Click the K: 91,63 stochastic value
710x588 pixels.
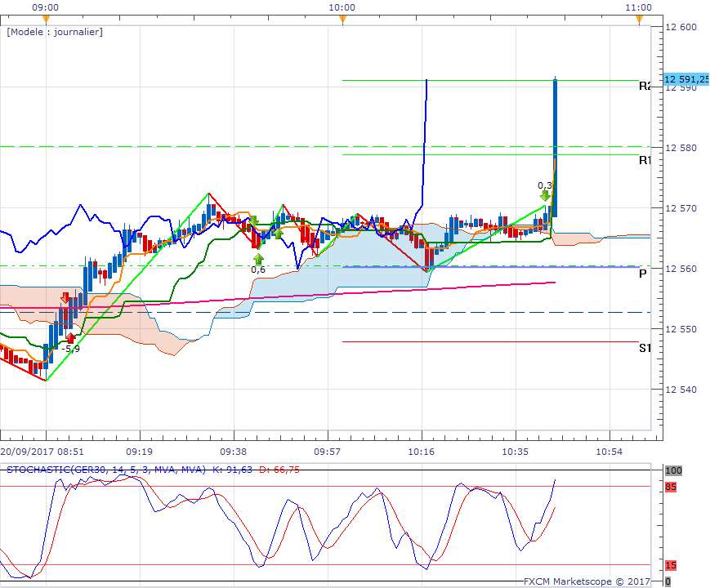tap(232, 470)
